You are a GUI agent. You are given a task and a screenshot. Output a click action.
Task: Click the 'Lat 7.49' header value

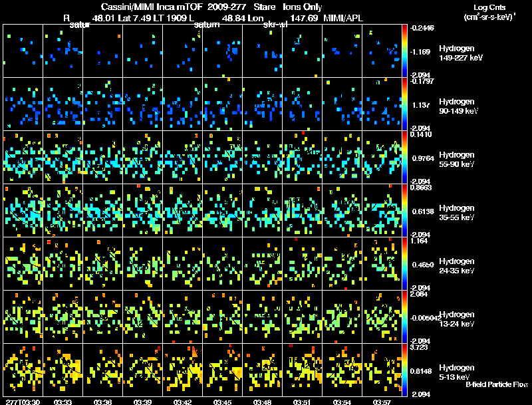[135, 19]
